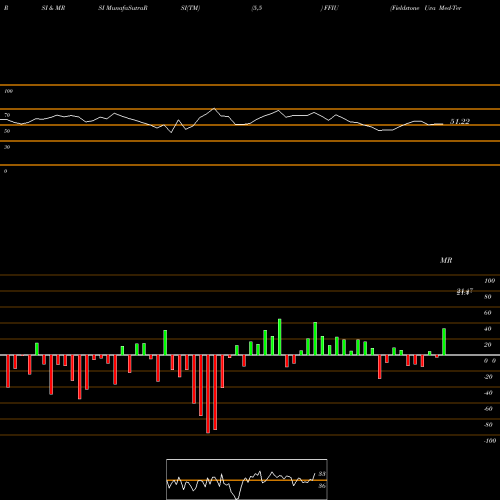Click the 'MR' panel label
The width and height of the screenshot is (500, 500).
(446, 260)
